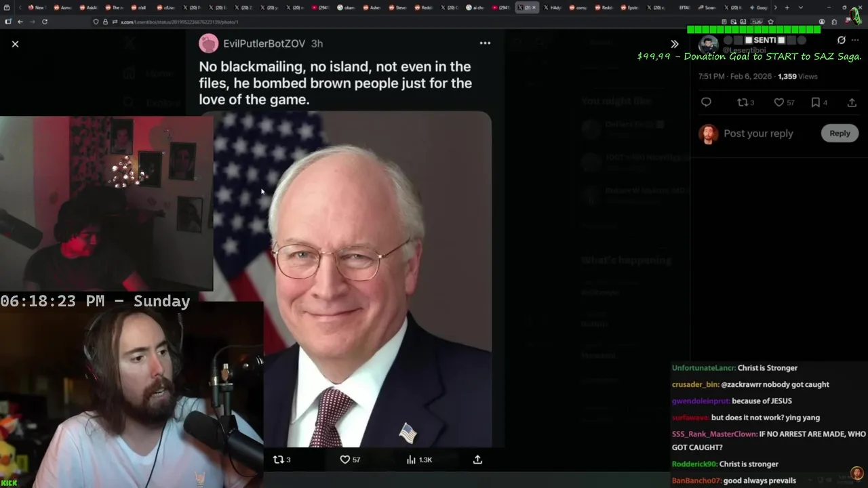Click the Post your reply field
Screen dimensions: 868x488
tap(758, 134)
